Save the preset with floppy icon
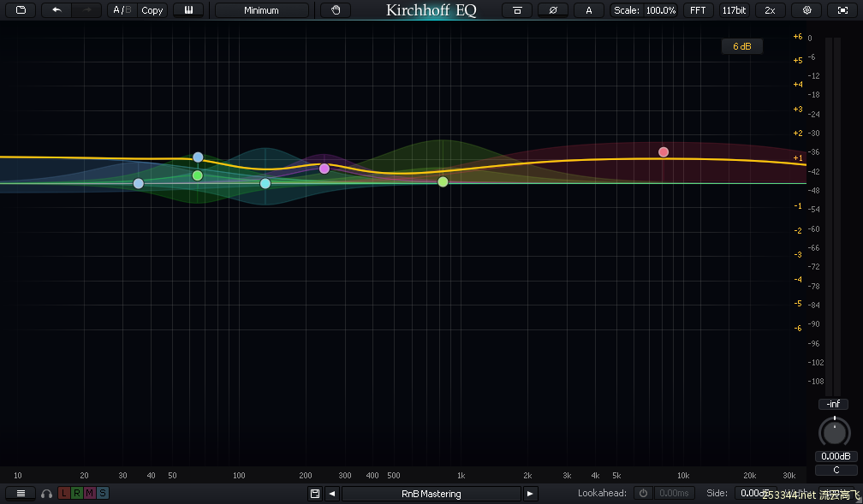The image size is (863, 504). coord(315,494)
